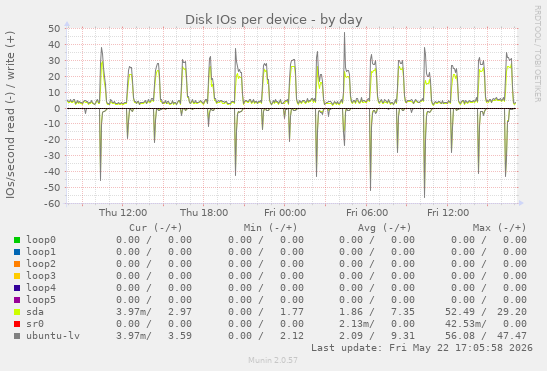547x371 pixels.
Task: Click the green loop0 legend swatch
Action: [x=17, y=240]
